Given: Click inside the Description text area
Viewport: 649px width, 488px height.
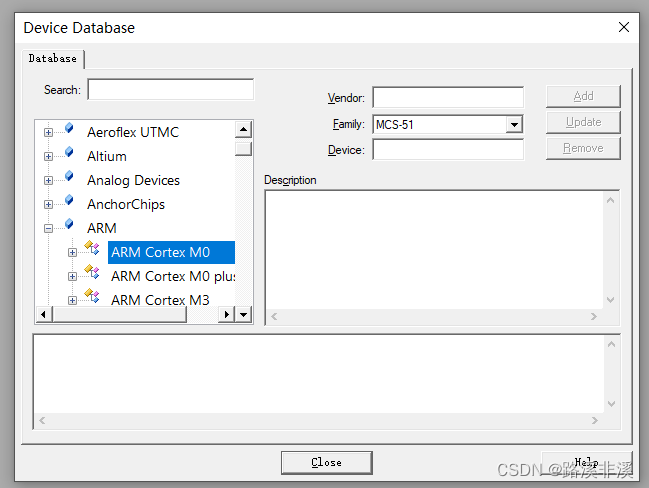Looking at the screenshot, I should (x=434, y=250).
